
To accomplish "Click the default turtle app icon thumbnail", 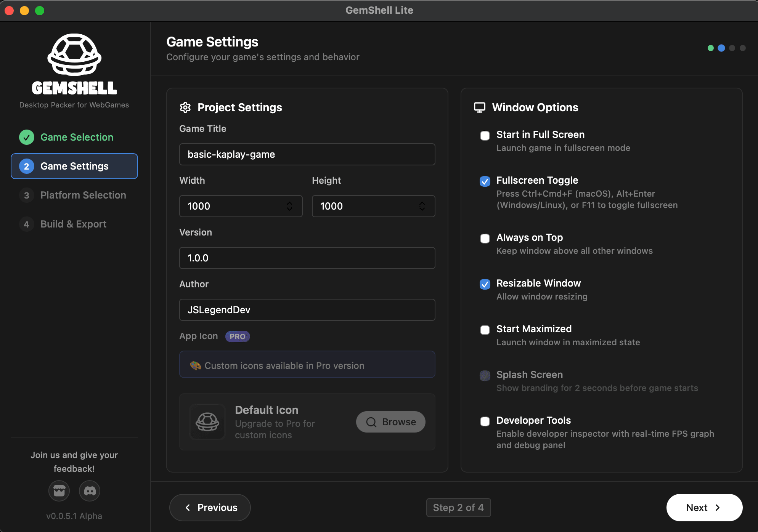I will tap(207, 422).
